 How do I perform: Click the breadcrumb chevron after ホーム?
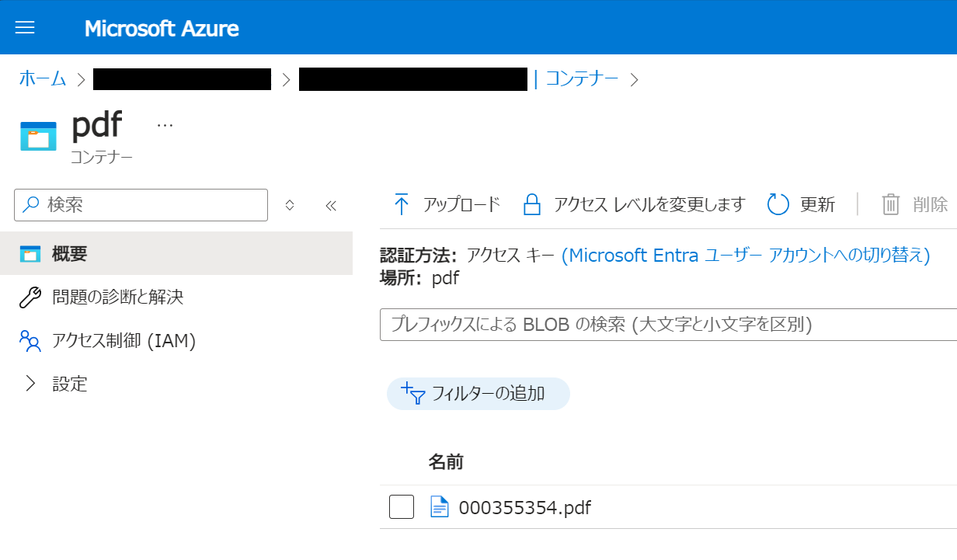click(x=81, y=79)
